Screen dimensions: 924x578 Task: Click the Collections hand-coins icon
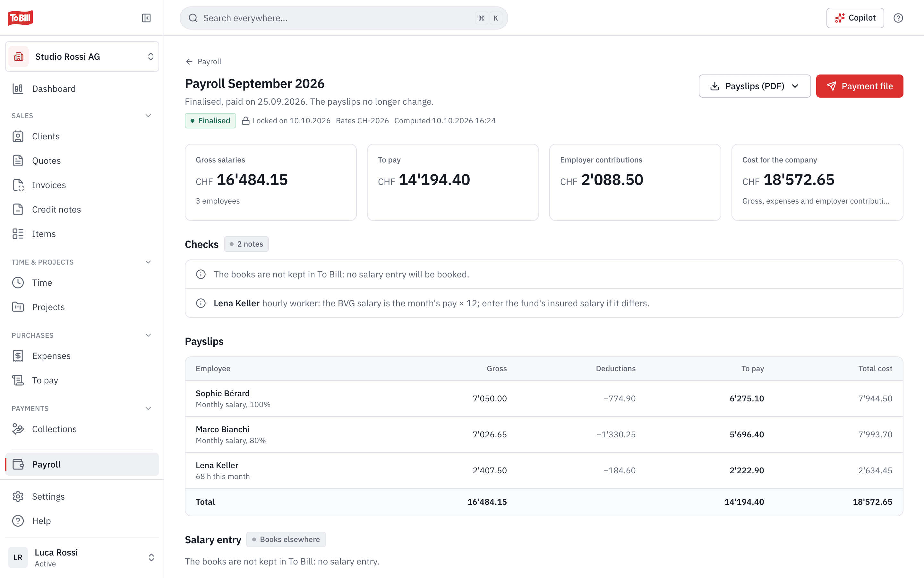click(18, 429)
